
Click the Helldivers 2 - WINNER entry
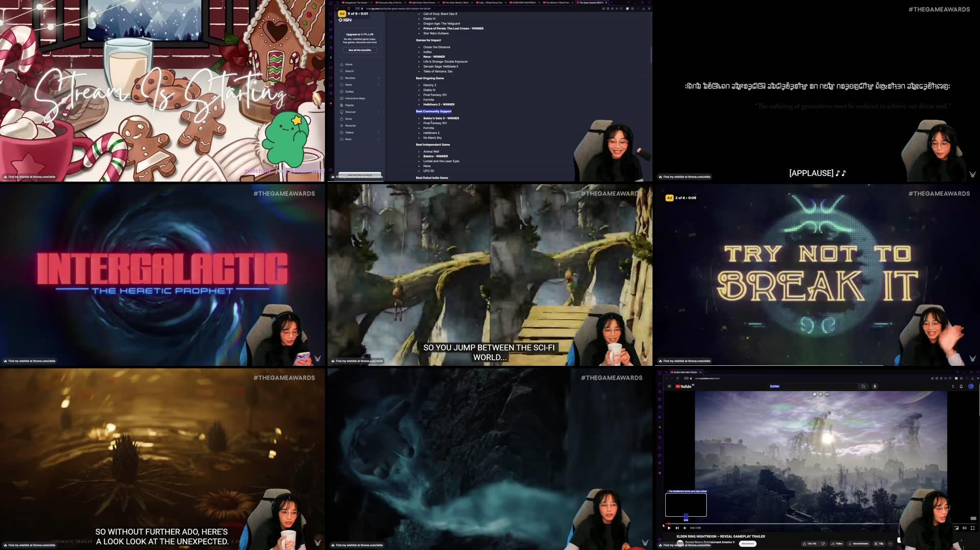pyautogui.click(x=439, y=104)
